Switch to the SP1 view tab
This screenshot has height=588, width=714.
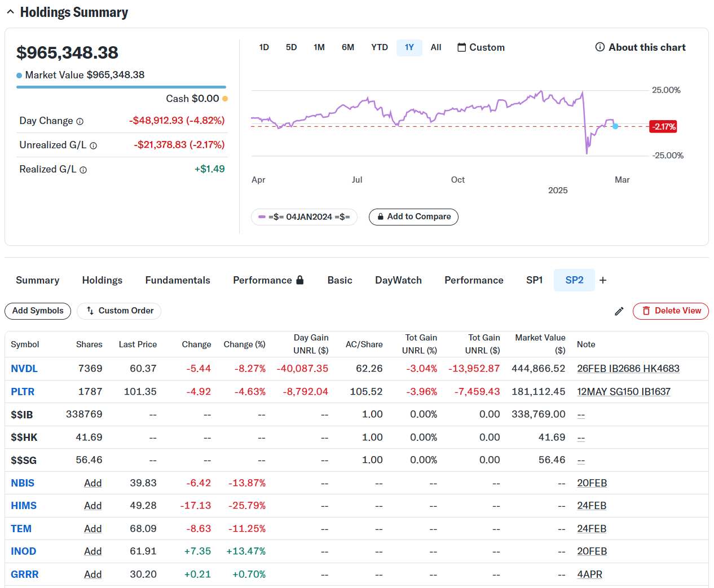[534, 280]
